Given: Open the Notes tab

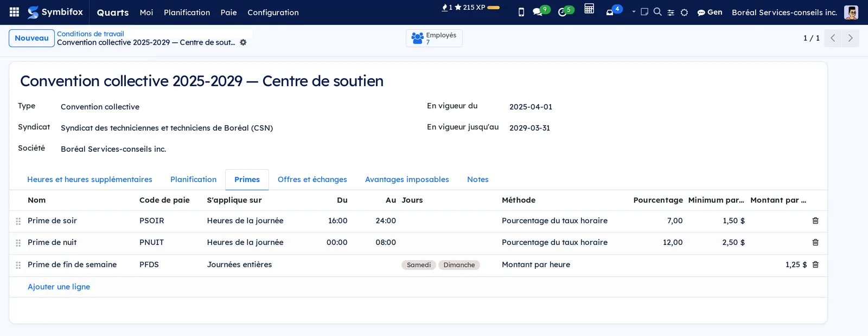Looking at the screenshot, I should click(478, 179).
